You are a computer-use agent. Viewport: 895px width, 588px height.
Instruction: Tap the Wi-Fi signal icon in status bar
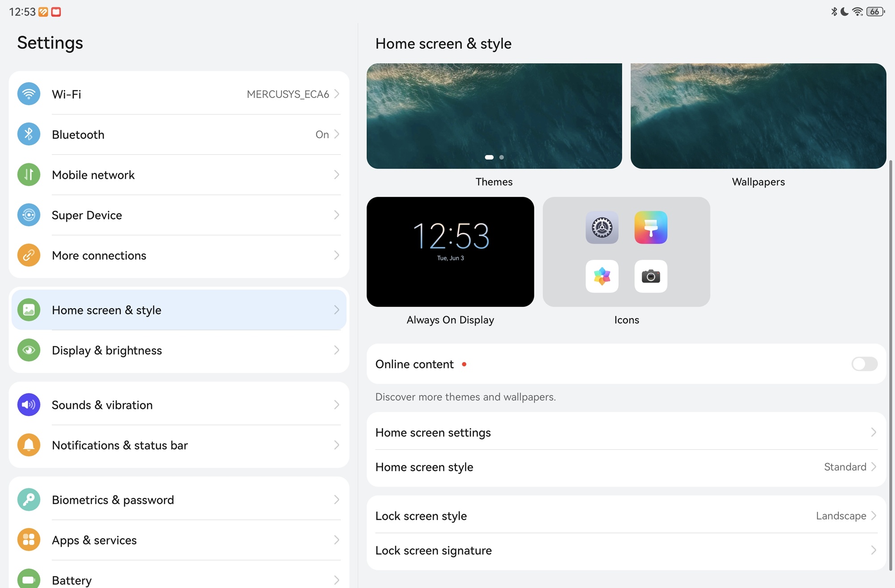[857, 12]
